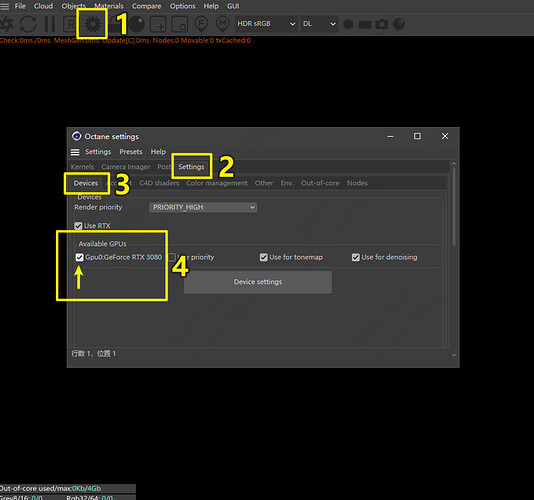Open Octane settings gear icon

[93, 24]
